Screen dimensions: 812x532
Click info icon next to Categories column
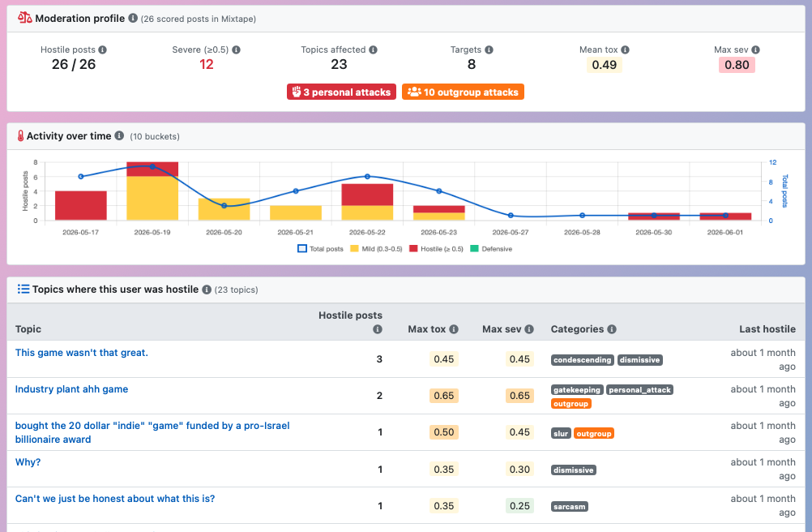point(612,329)
